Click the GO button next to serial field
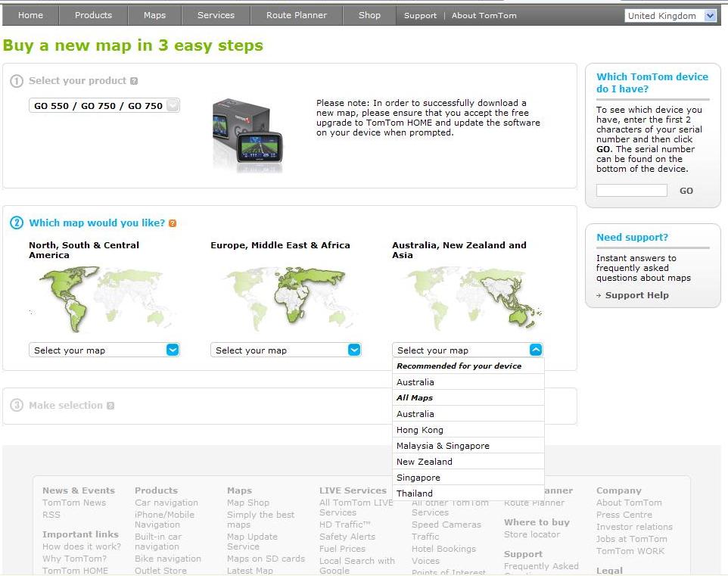Viewport: 728px width, 576px height. 686,191
